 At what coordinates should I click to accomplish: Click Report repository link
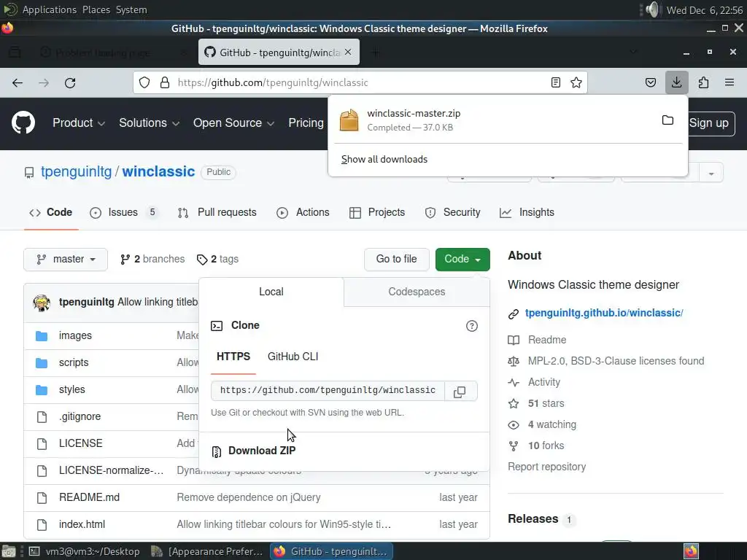pyautogui.click(x=547, y=467)
